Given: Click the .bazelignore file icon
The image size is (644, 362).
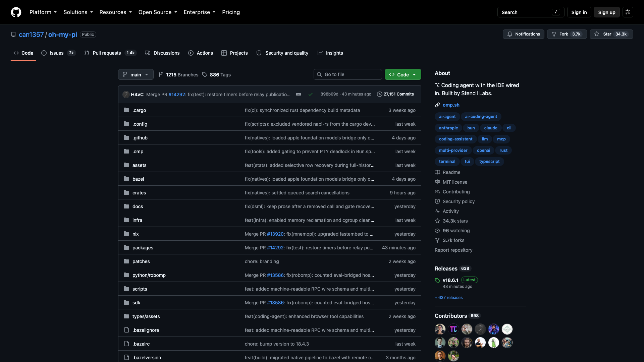Looking at the screenshot, I should click(126, 330).
